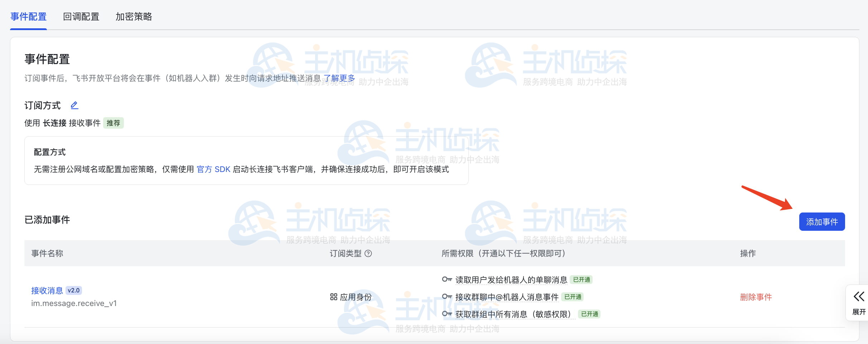This screenshot has height=344, width=868.
Task: Open the 了解更多 link
Action: tap(338, 78)
